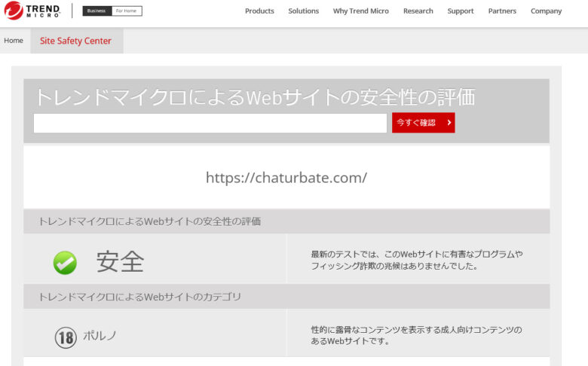Open the Products menu
The width and height of the screenshot is (588, 366).
pos(259,11)
